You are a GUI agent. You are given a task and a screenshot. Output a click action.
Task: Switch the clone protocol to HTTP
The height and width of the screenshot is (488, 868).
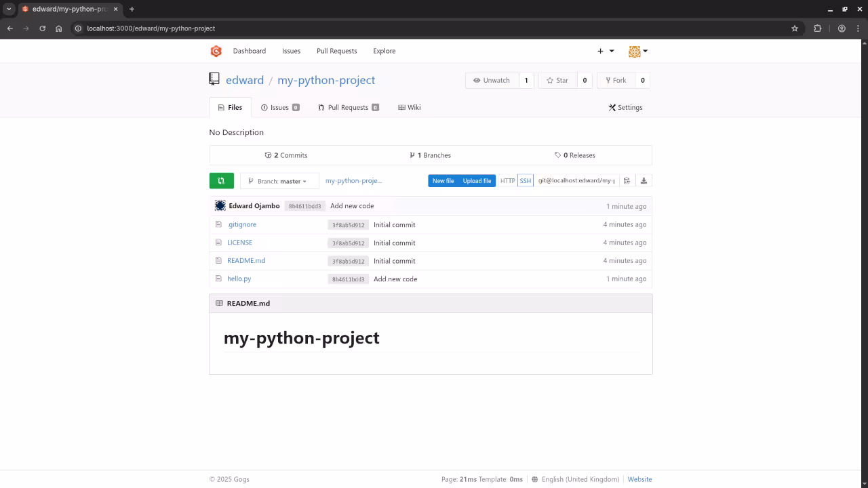pos(507,180)
